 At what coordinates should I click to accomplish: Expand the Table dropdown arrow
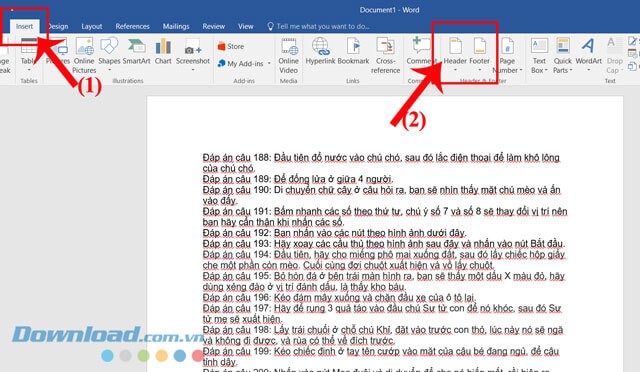[x=29, y=70]
